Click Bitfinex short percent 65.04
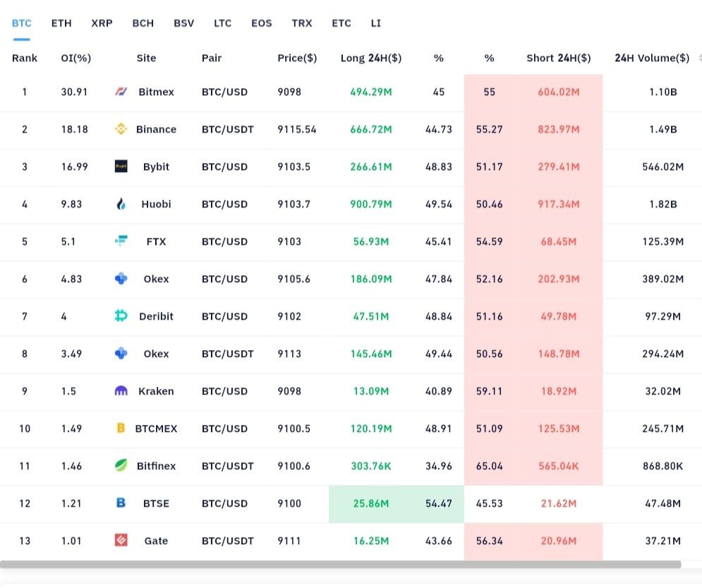The image size is (702, 588). tap(490, 466)
